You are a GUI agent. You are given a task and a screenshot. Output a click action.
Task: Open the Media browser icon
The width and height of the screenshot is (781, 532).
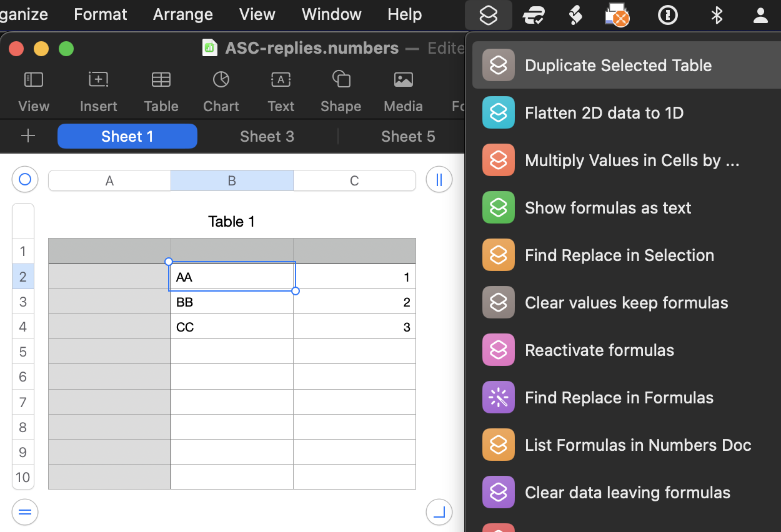[402, 91]
